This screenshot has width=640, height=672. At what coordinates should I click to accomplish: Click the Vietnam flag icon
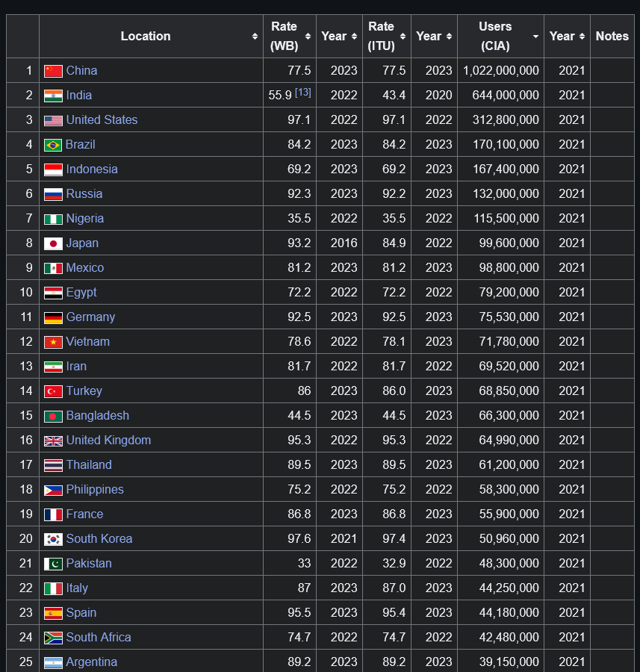(x=53, y=343)
